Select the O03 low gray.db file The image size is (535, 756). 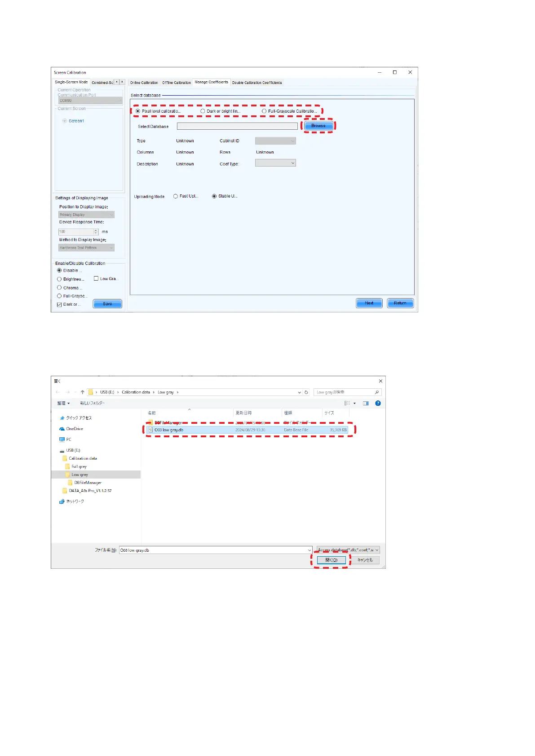[x=169, y=430]
